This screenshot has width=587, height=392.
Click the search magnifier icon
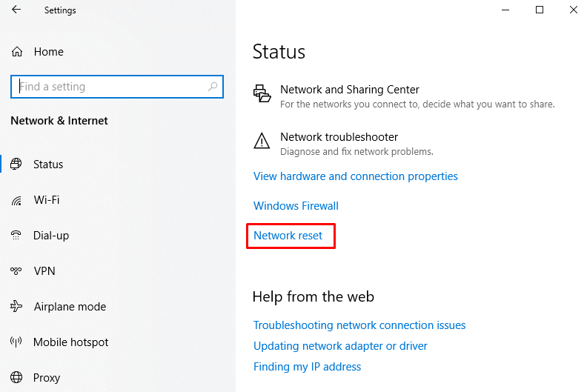point(213,87)
